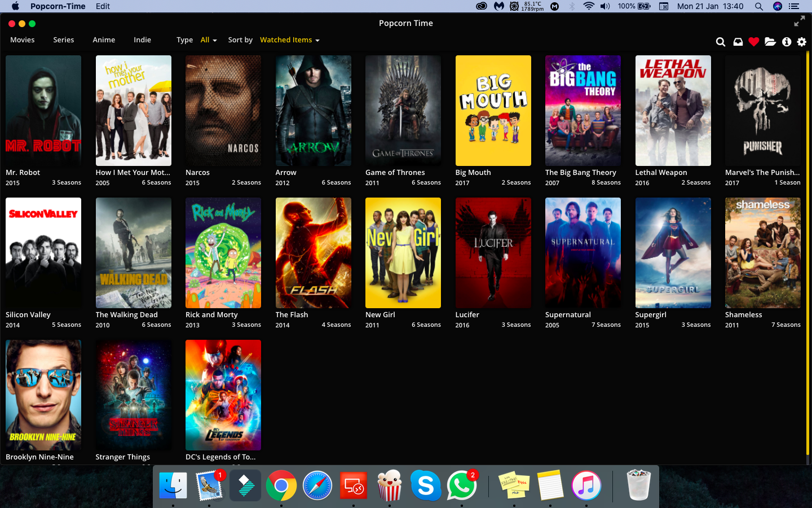Open the settings gear icon
812x508 pixels.
tap(802, 42)
